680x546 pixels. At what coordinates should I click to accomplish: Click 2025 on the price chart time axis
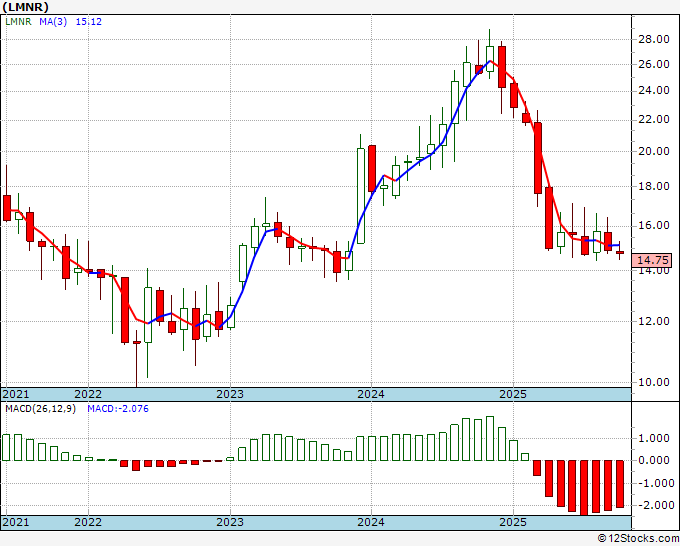(x=513, y=394)
